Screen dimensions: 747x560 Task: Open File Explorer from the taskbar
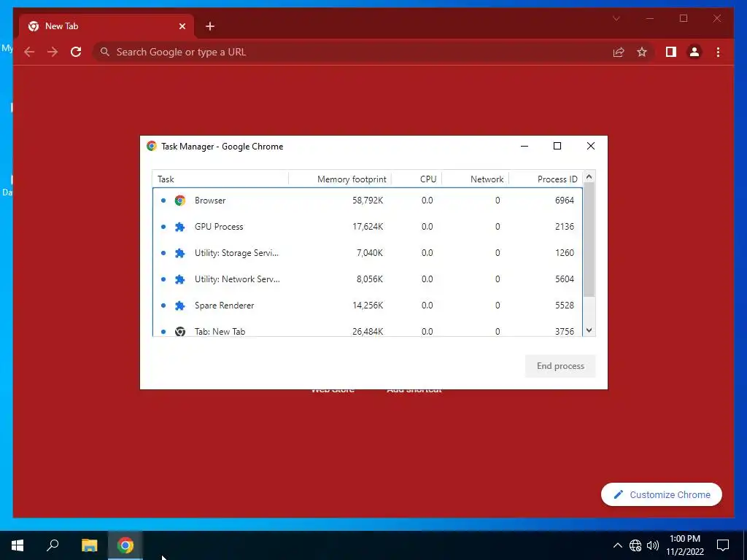[x=89, y=545]
